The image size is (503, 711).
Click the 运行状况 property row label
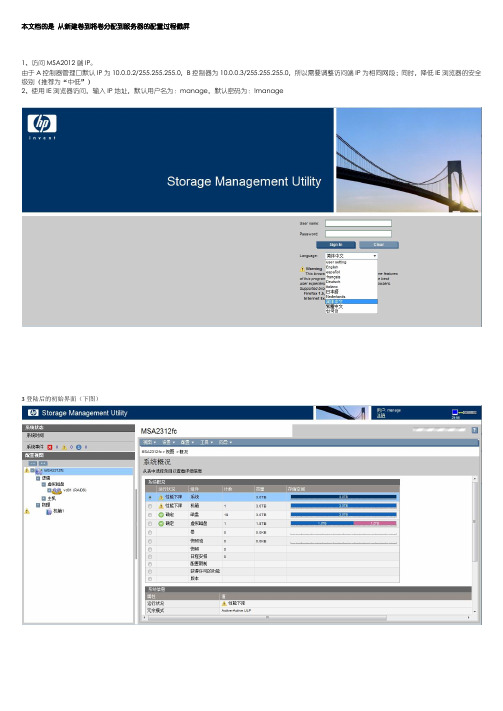tap(155, 604)
